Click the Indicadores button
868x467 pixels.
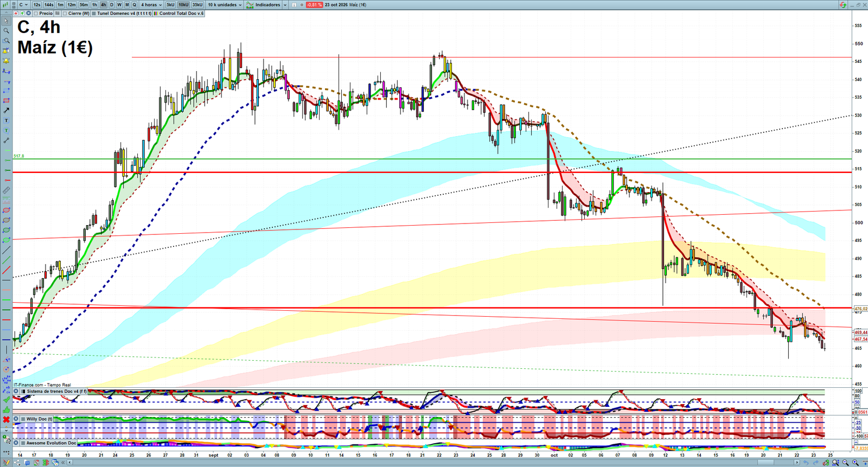pos(264,4)
